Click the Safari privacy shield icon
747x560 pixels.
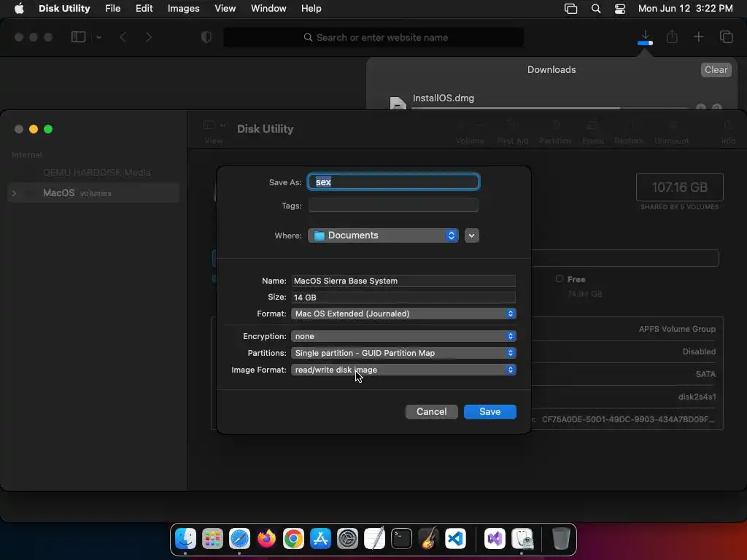206,37
